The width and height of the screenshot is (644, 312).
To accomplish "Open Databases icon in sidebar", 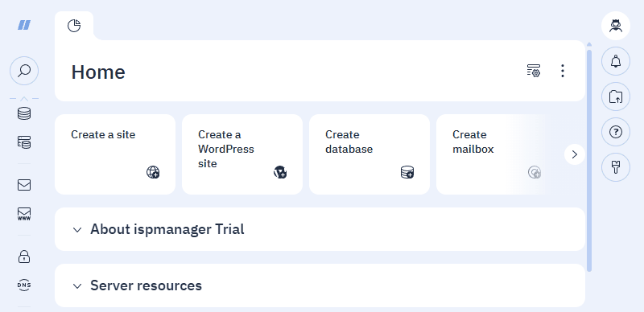I will pos(24,113).
